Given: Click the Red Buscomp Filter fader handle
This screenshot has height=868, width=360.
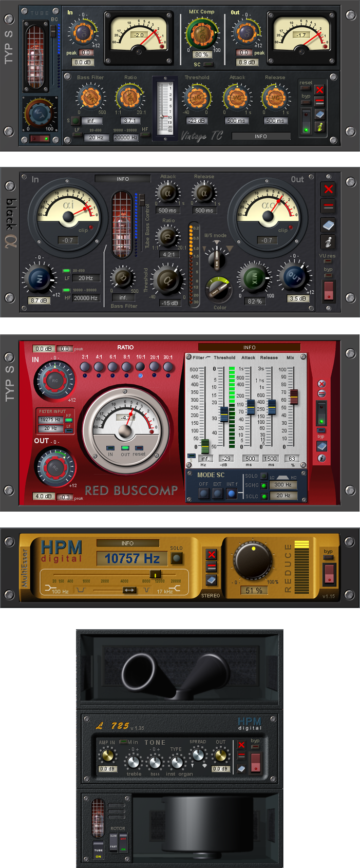Looking at the screenshot, I should [205, 446].
